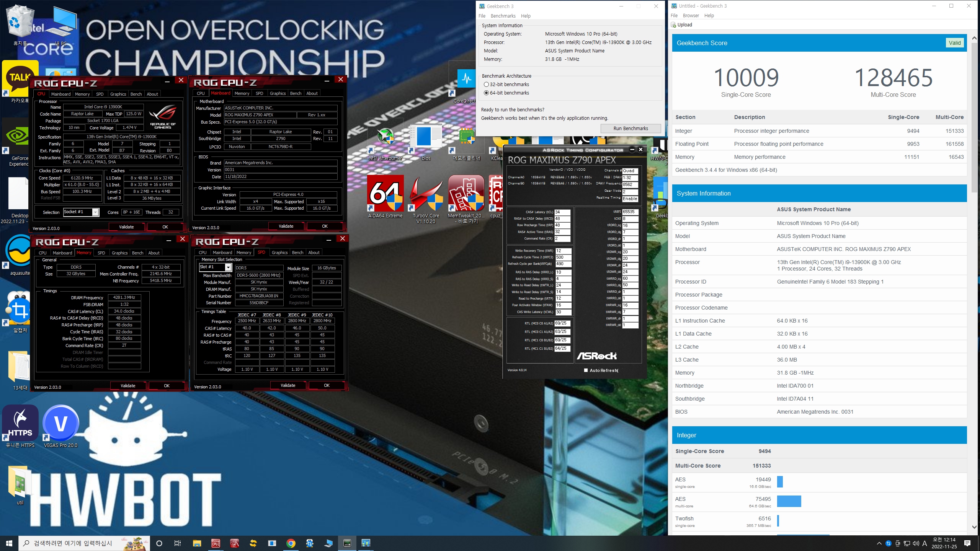Open the Browser menu in Geekbench results
Screen dimensions: 980x551
(x=691, y=16)
